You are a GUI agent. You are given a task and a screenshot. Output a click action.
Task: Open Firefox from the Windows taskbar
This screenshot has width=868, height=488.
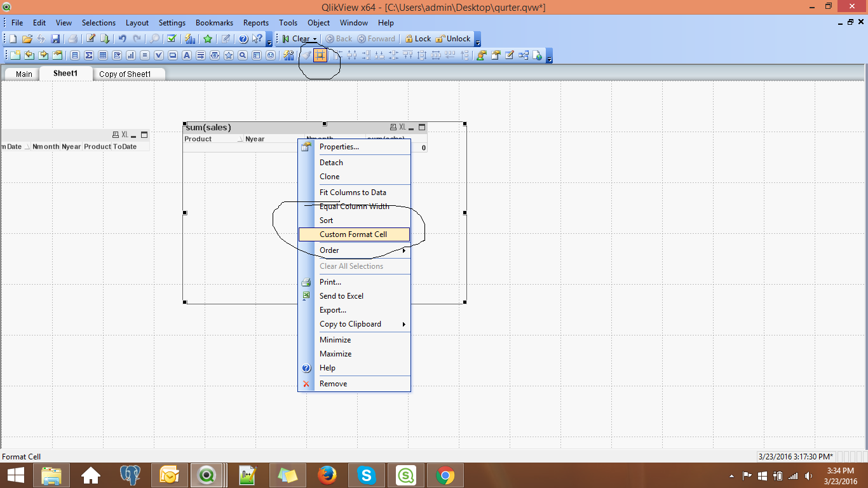(327, 475)
